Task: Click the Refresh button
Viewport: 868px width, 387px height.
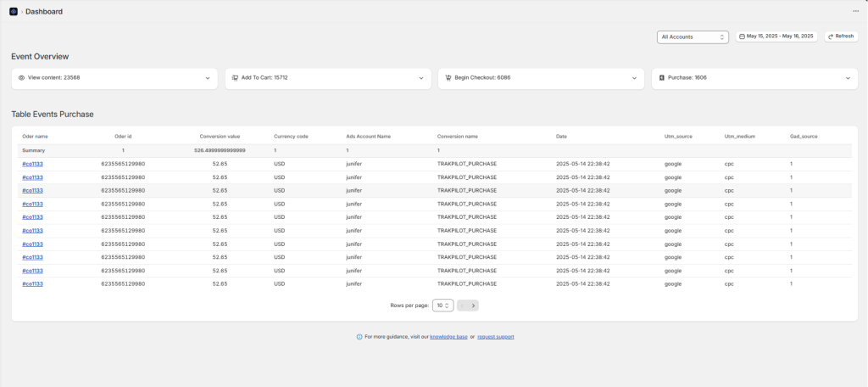Action: pos(842,36)
